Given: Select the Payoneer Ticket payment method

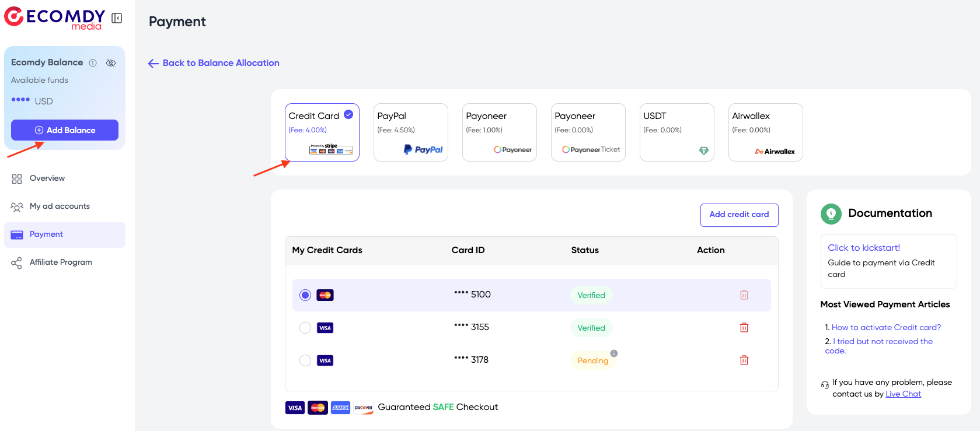Looking at the screenshot, I should (588, 132).
